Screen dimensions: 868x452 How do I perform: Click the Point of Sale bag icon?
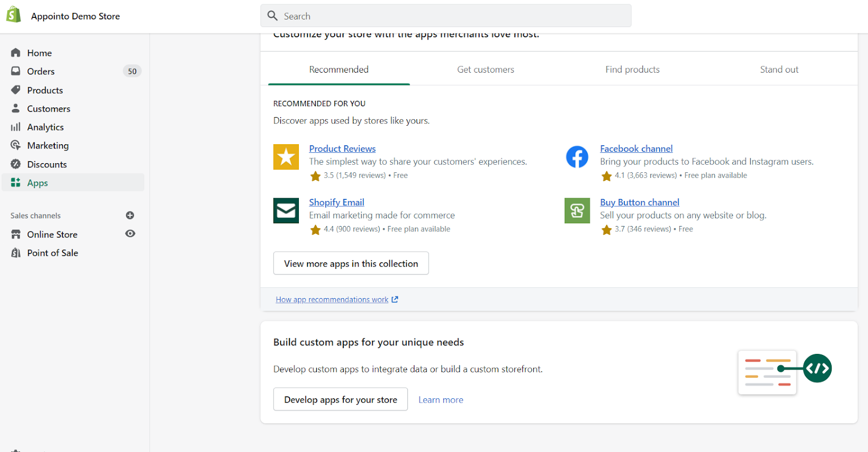(x=16, y=253)
